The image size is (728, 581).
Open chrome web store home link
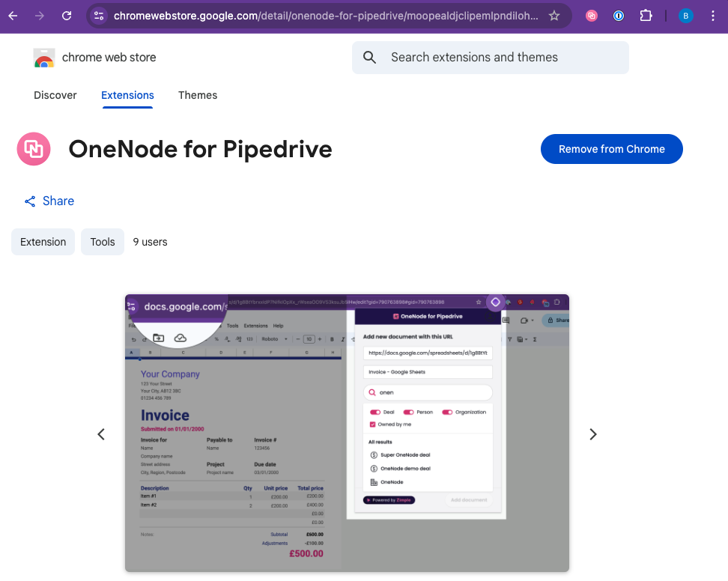pyautogui.click(x=109, y=58)
